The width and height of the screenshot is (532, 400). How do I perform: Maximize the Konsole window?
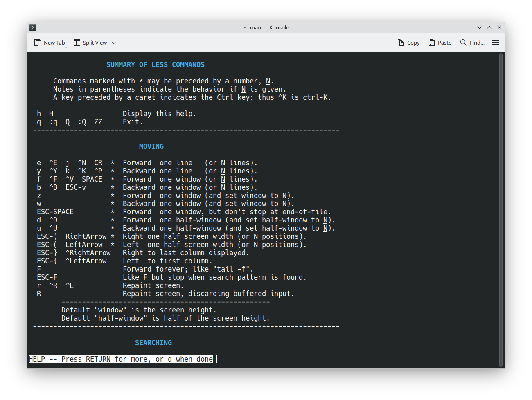pyautogui.click(x=489, y=27)
